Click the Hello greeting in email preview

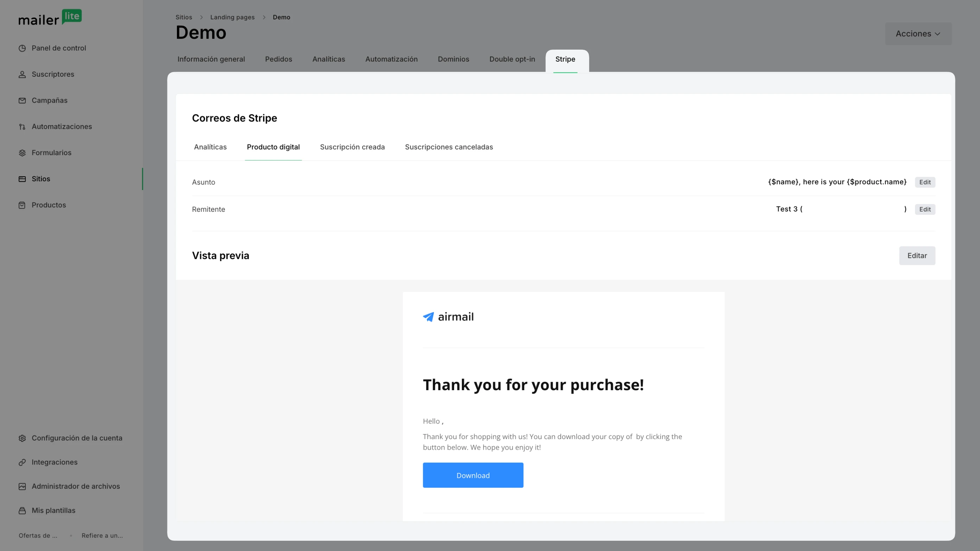pyautogui.click(x=433, y=421)
